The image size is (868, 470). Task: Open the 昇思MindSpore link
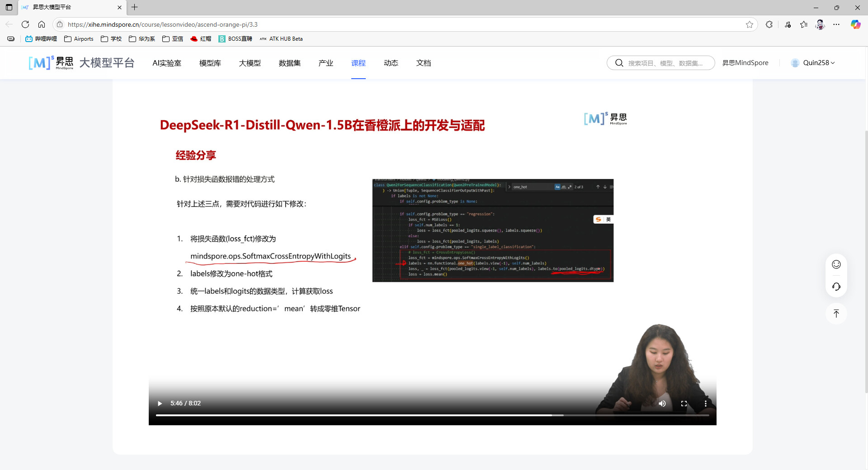pyautogui.click(x=745, y=63)
